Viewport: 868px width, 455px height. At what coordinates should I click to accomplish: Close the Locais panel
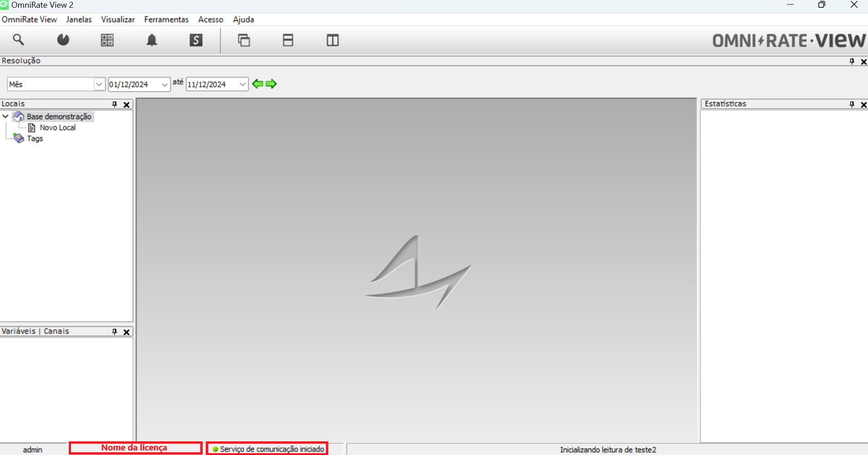(x=127, y=105)
